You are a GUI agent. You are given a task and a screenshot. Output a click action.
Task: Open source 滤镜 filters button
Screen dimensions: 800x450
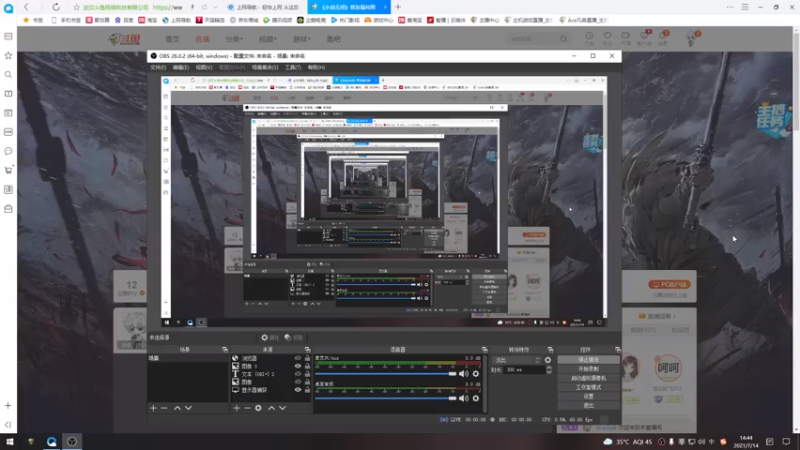point(294,337)
